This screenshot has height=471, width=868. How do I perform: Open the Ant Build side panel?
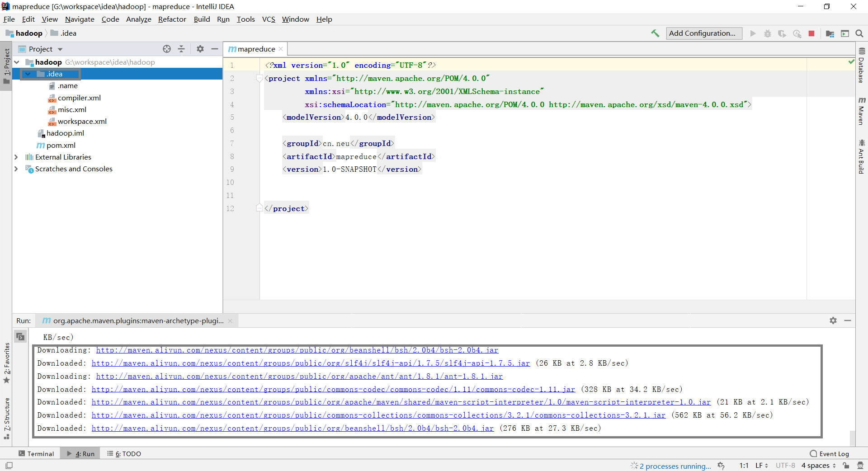click(862, 156)
